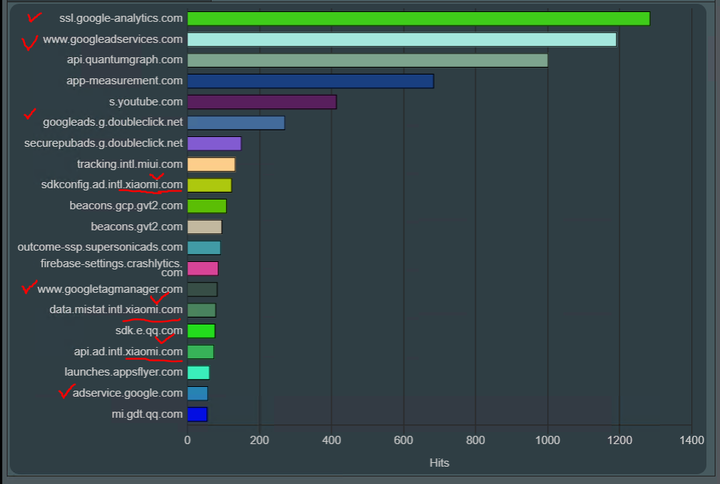Click the googleads.g.doubleclick.net bar

[236, 123]
